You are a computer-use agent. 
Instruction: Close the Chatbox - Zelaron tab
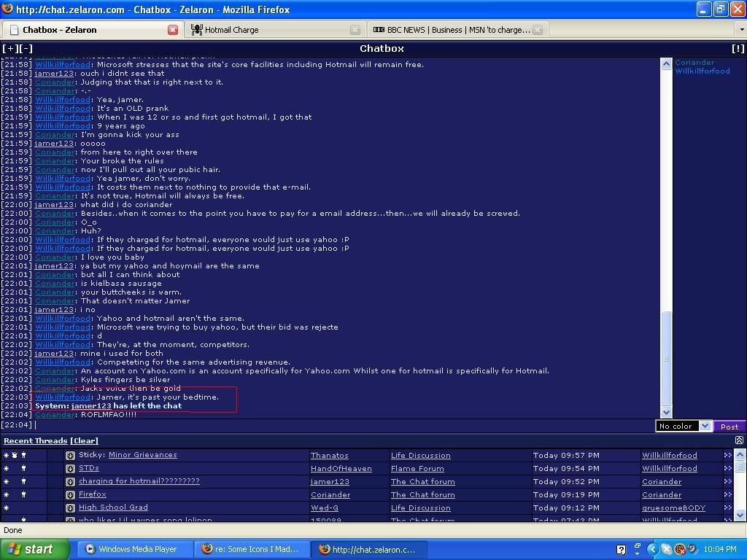(173, 30)
